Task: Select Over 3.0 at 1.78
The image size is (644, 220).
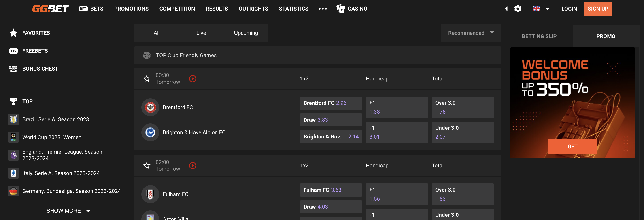Action: tap(463, 107)
